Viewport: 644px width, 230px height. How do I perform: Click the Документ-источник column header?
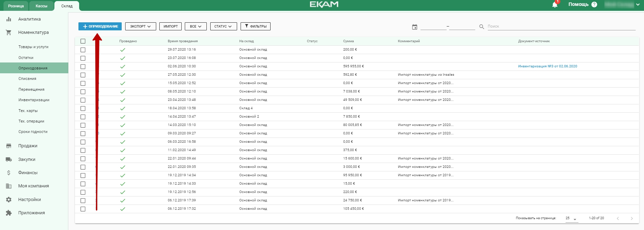[534, 41]
